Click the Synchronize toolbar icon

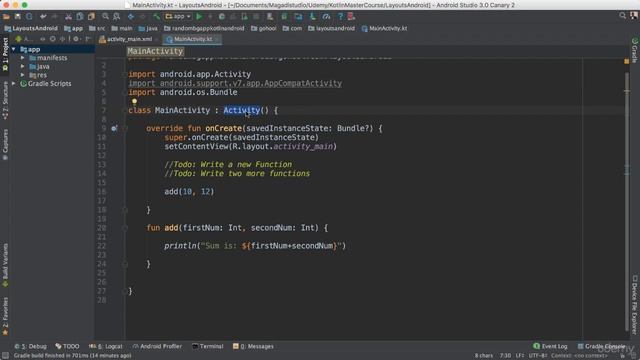29,17
